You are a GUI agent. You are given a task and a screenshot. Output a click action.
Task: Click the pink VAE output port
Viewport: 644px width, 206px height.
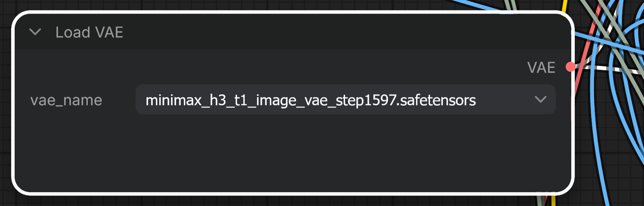click(571, 66)
